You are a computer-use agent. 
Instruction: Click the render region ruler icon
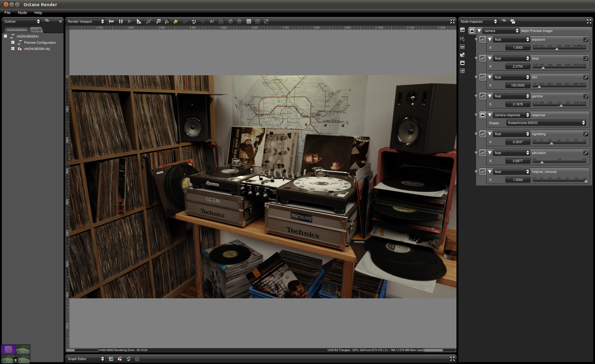tap(139, 21)
